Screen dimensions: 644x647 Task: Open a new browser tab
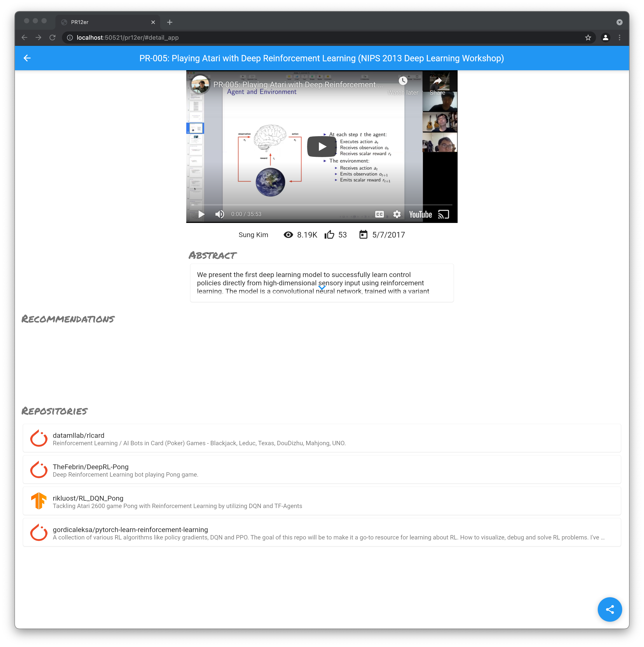point(170,22)
